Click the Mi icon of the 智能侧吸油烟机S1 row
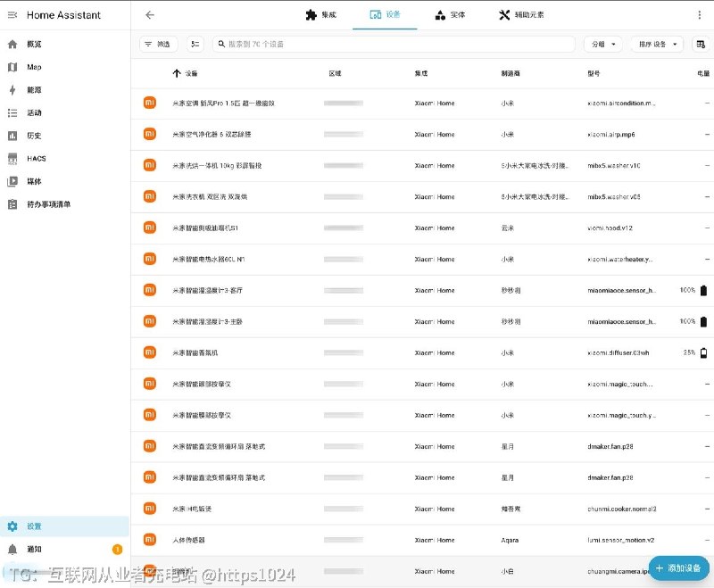Screen dimensions: 714x588 coord(150,228)
